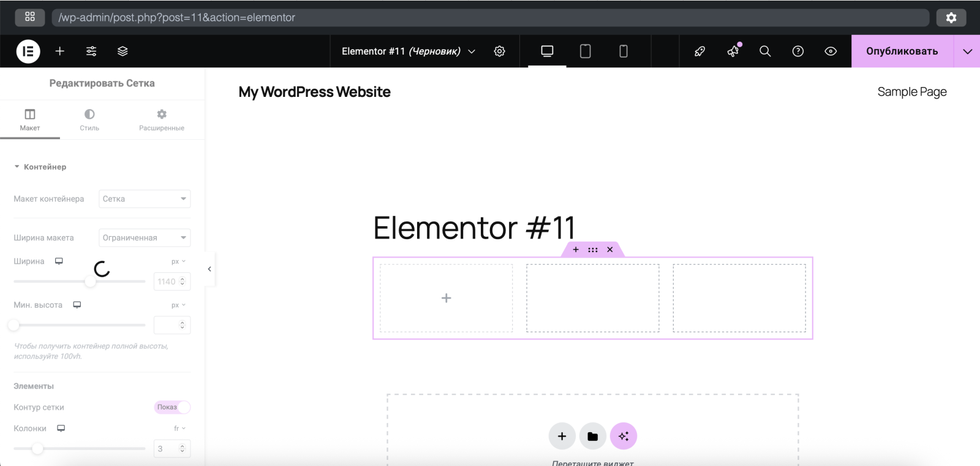Switch to tablet preview mode
This screenshot has width=980, height=466.
coord(585,52)
